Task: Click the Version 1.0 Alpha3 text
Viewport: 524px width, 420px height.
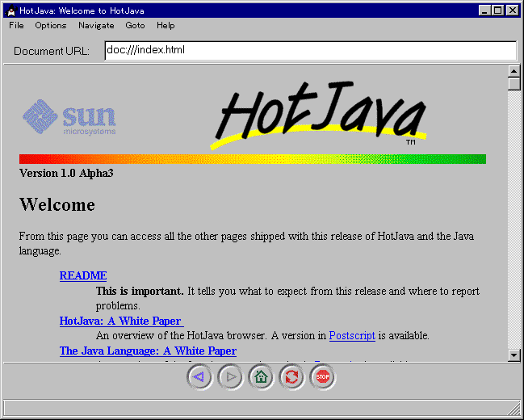Action: coord(66,173)
